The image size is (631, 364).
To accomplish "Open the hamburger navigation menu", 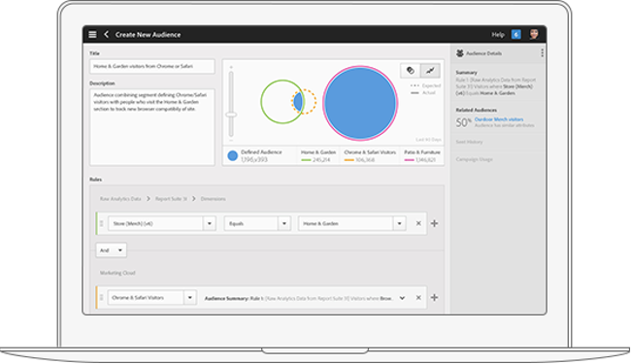I will [92, 35].
